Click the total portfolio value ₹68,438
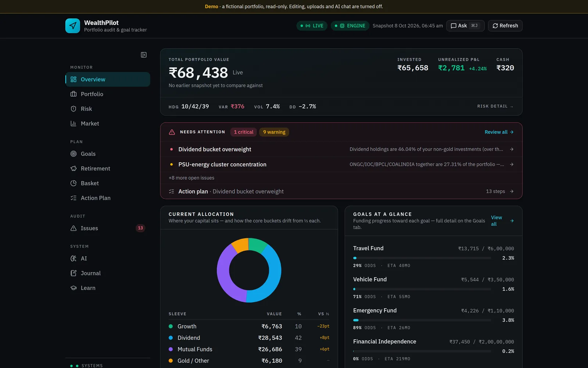This screenshot has height=368, width=588. (198, 72)
